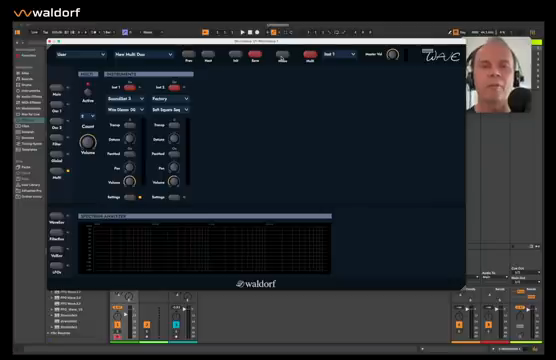Click the Waldorf logo at plugin bottom
The width and height of the screenshot is (556, 360).
256,283
